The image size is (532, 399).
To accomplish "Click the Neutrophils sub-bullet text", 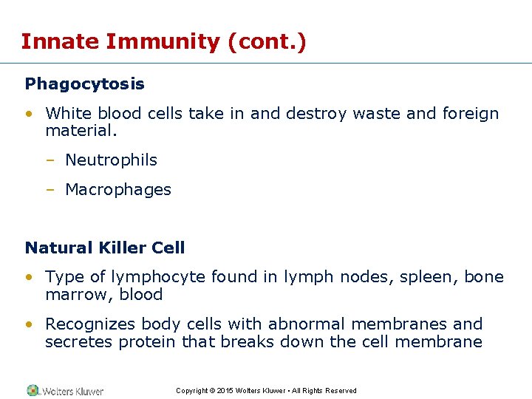I will click(x=112, y=160).
